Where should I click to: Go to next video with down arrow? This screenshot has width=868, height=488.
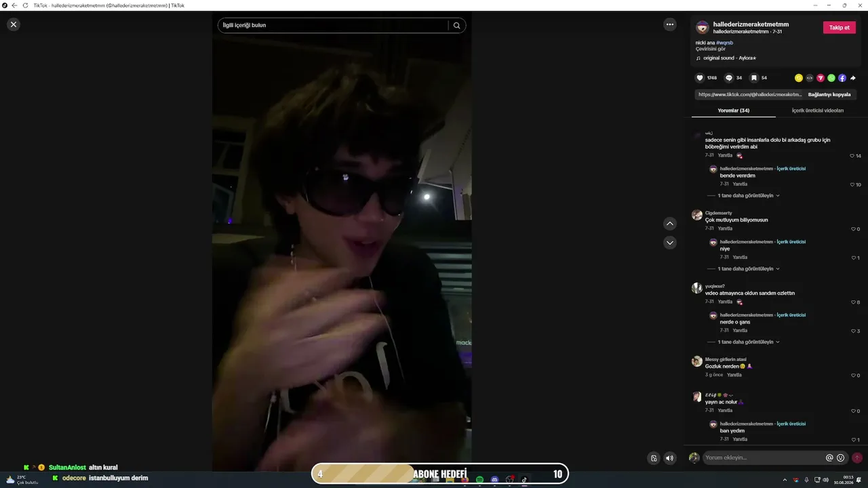tap(670, 243)
